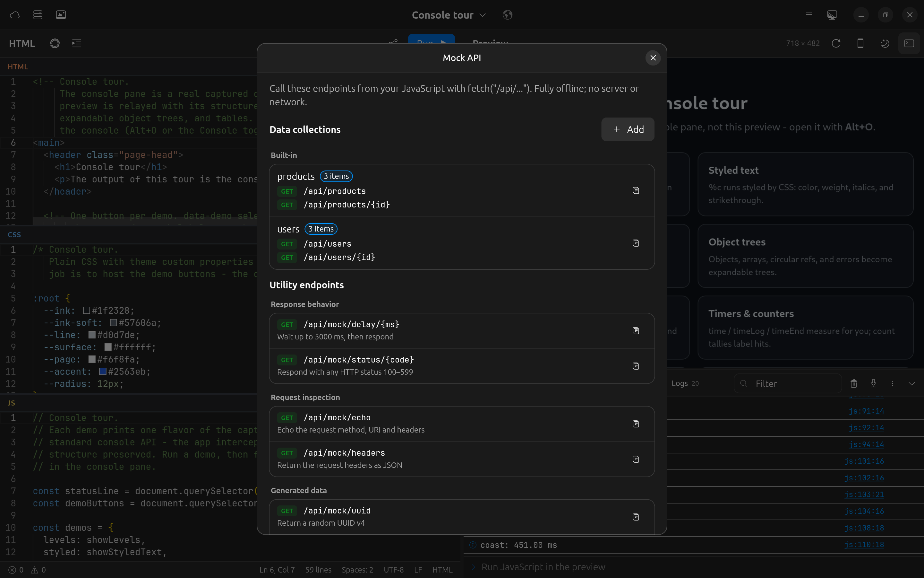Click the #1f2328 ink color swatch

87,311
